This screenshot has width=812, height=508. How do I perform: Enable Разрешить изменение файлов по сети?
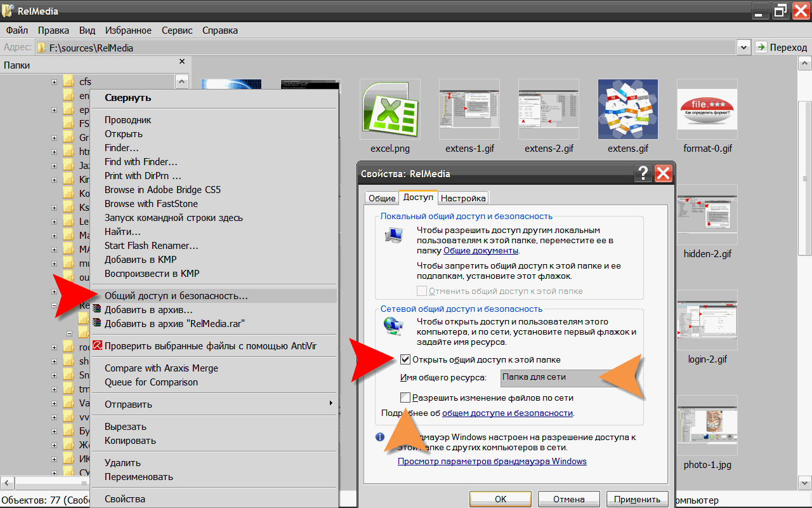tap(405, 398)
